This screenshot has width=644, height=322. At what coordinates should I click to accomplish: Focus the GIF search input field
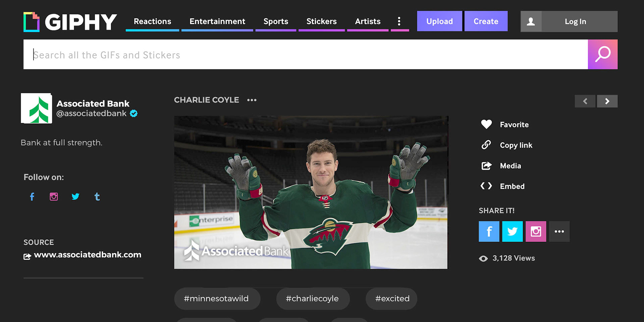click(x=306, y=54)
